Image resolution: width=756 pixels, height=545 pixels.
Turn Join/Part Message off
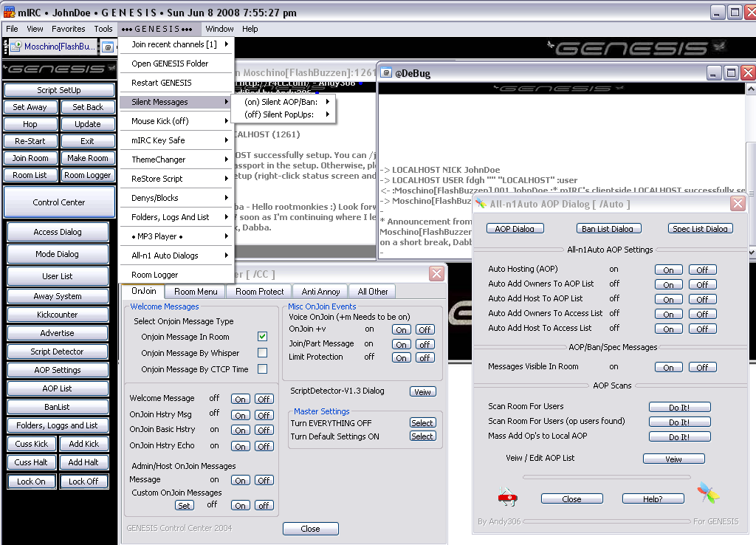(425, 344)
